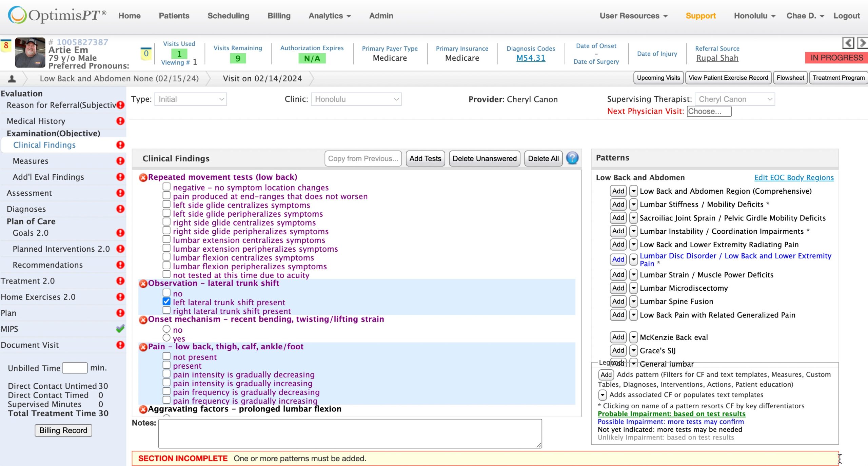Click the blue help question mark icon
Image resolution: width=868 pixels, height=466 pixels.
click(572, 158)
